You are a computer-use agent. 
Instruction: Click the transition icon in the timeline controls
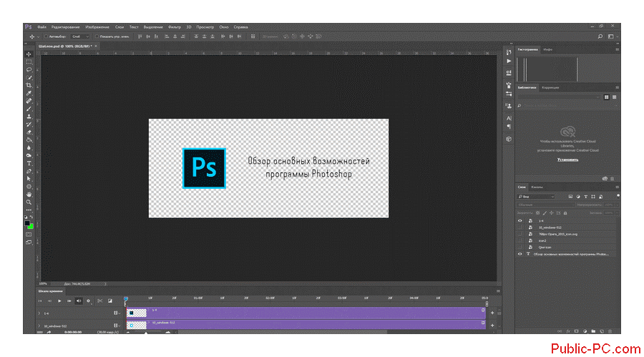(110, 300)
